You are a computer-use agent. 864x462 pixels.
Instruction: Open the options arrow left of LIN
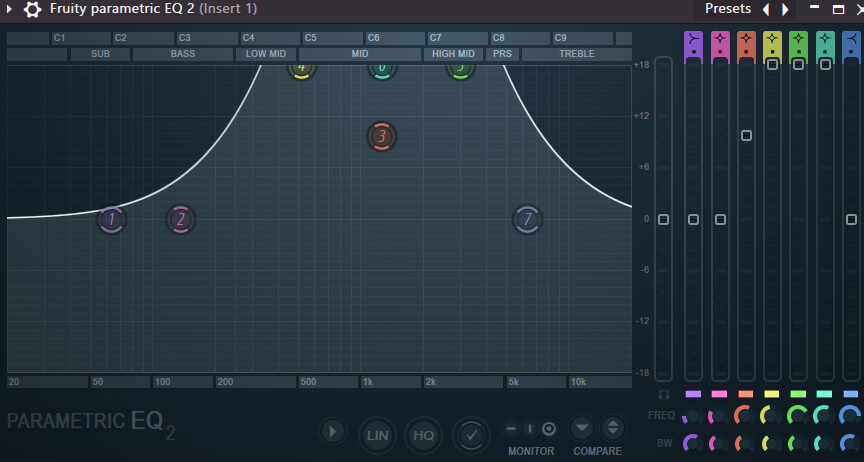(x=333, y=432)
